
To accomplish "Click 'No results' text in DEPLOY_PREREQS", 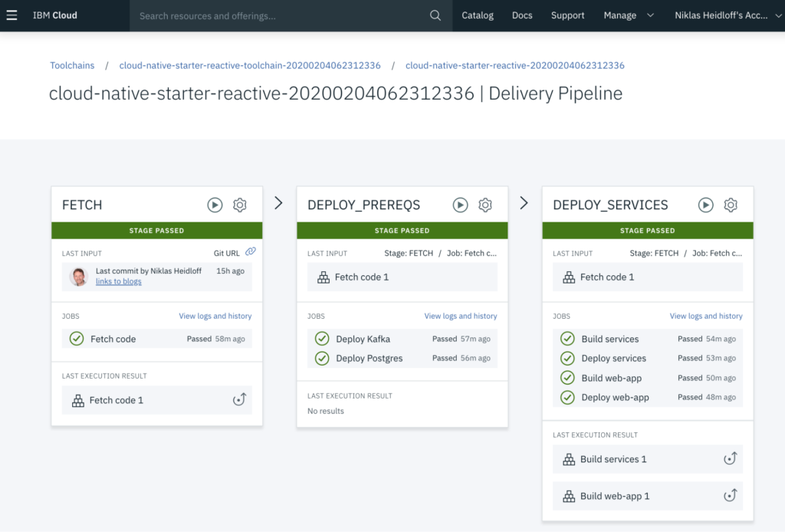I will [325, 411].
